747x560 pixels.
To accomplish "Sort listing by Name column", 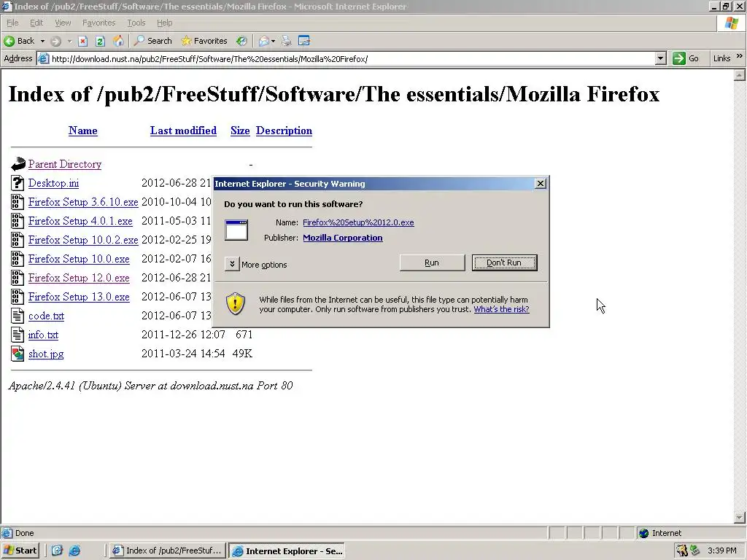I will [x=83, y=131].
